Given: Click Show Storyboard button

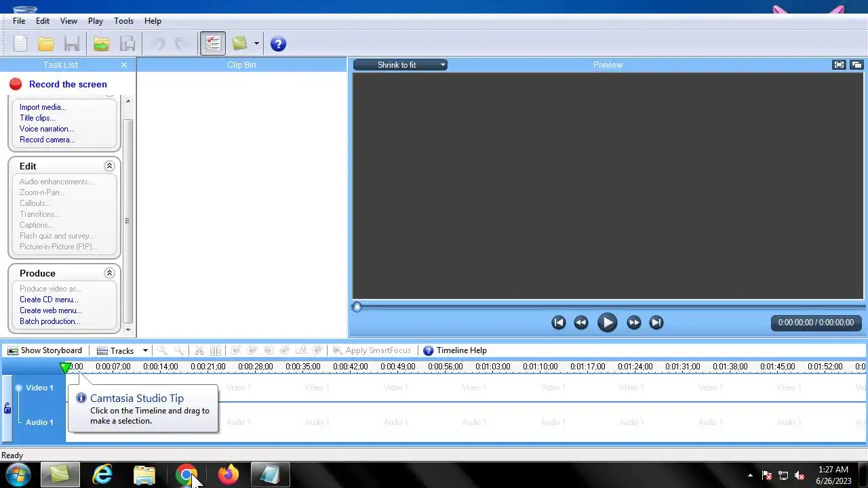Looking at the screenshot, I should pyautogui.click(x=45, y=350).
